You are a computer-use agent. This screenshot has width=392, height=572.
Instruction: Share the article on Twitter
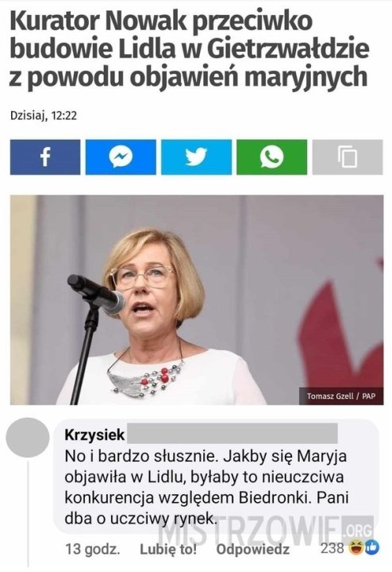[x=196, y=157]
